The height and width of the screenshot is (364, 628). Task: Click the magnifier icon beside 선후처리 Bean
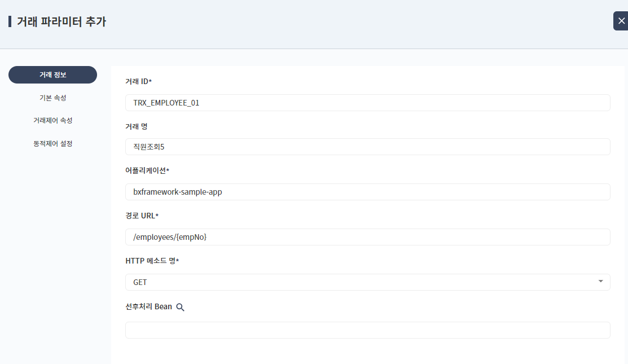[181, 307]
